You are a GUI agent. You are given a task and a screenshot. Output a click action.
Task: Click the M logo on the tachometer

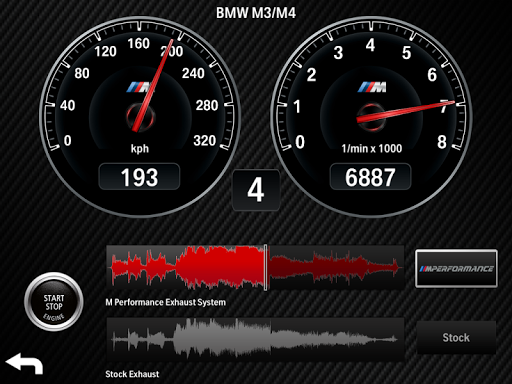(x=372, y=87)
